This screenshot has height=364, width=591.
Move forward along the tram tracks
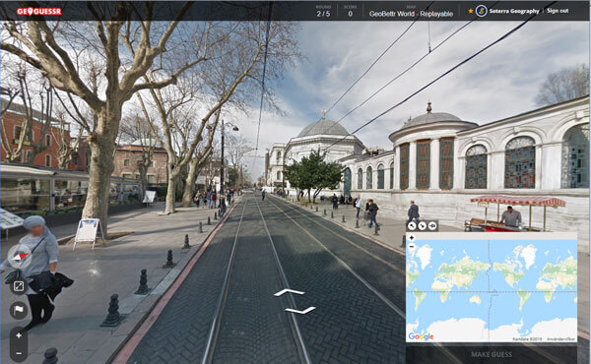coord(289,292)
